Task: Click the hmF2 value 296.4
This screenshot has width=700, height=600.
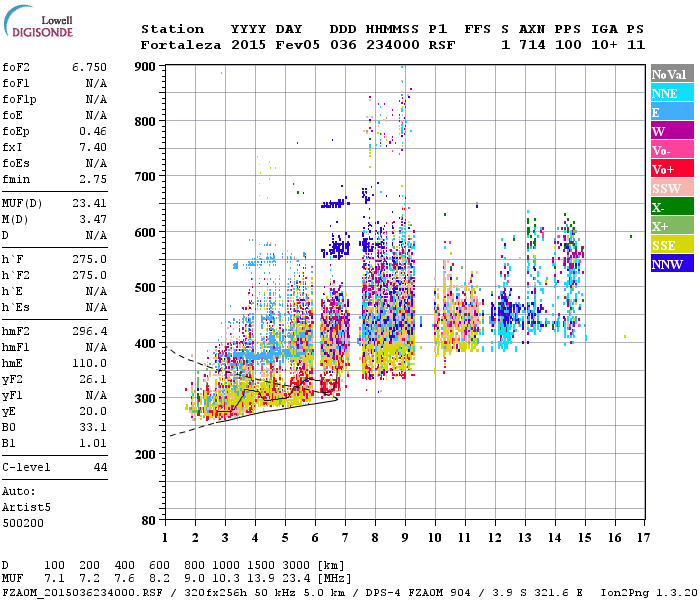Action: [89, 331]
